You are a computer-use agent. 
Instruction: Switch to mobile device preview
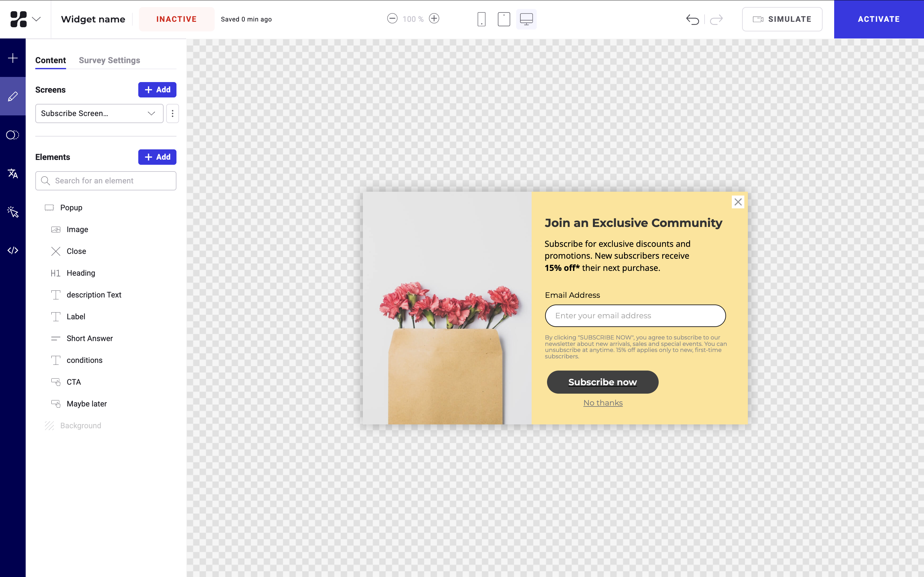coord(482,19)
